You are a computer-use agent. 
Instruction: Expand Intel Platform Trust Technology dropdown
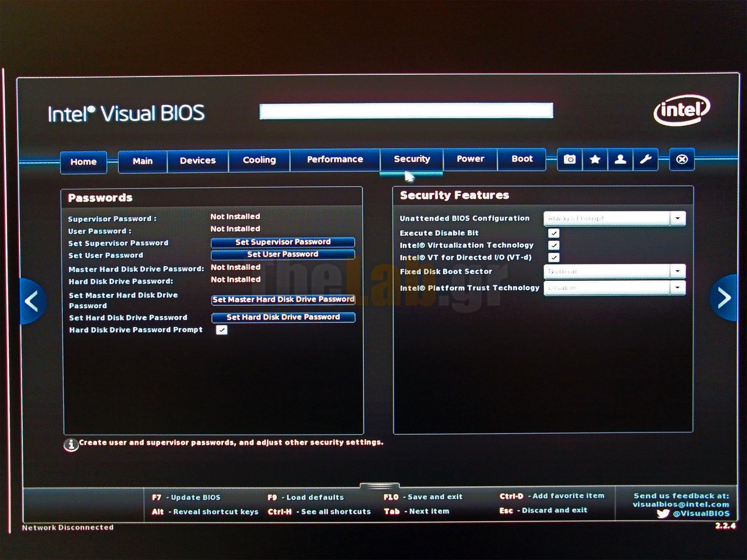point(677,288)
